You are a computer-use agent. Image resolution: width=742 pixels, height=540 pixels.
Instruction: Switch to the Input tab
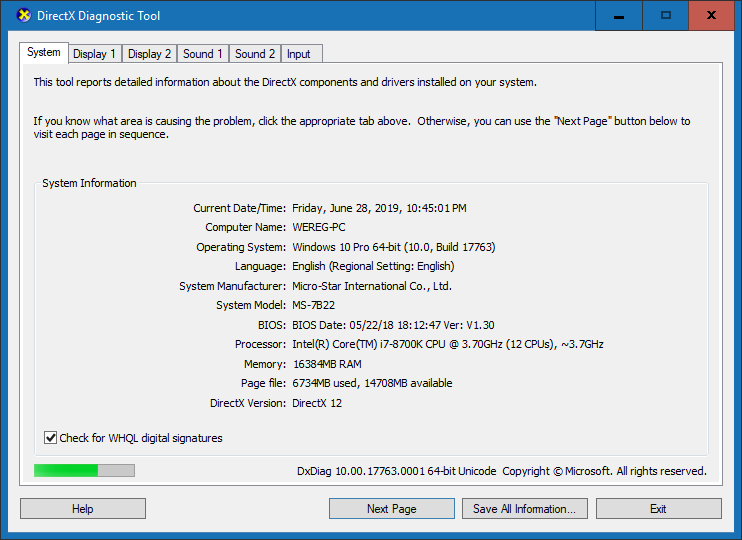click(298, 54)
